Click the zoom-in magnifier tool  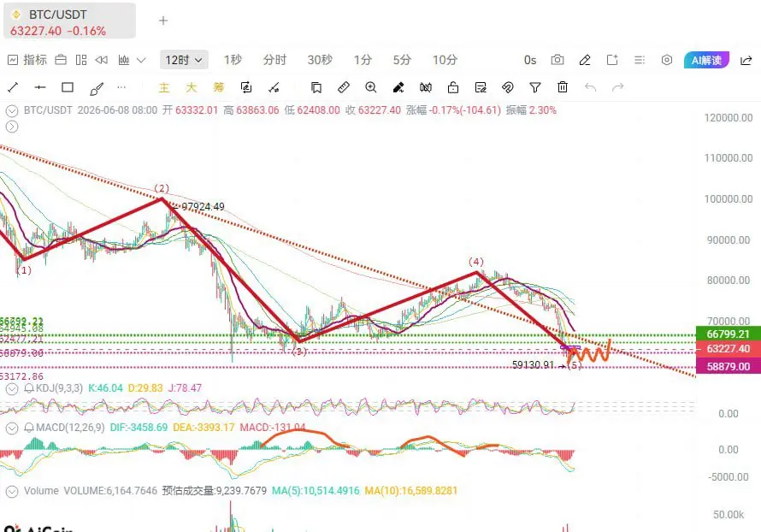click(x=371, y=87)
